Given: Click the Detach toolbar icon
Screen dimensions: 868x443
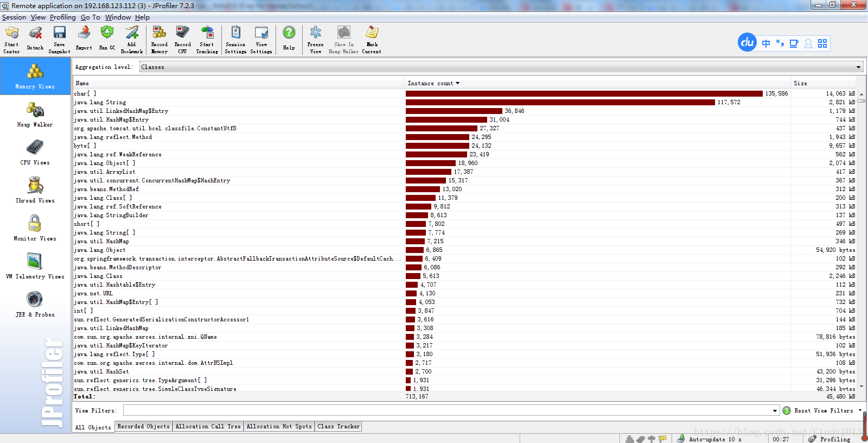Looking at the screenshot, I should coord(35,40).
